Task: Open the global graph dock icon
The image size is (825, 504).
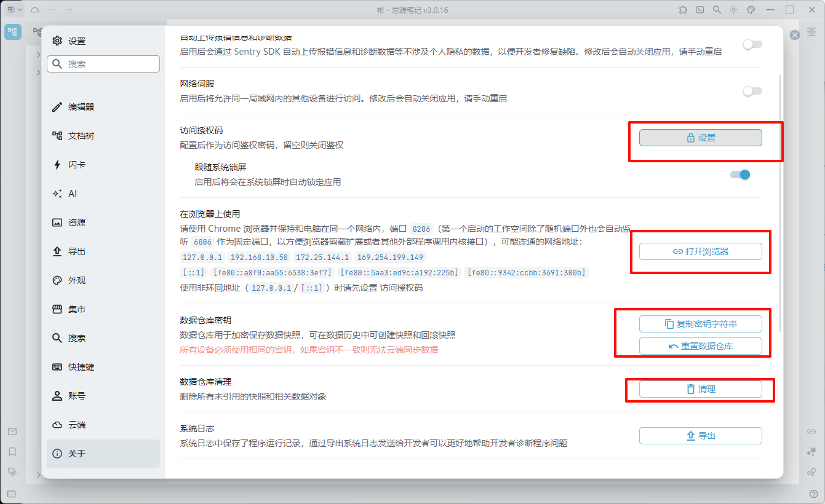Action: click(x=812, y=452)
